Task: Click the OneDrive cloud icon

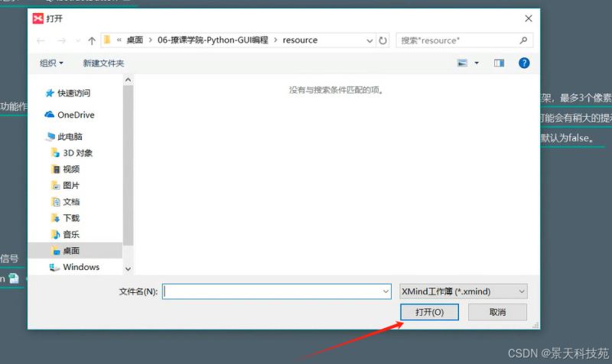Action: coord(49,115)
